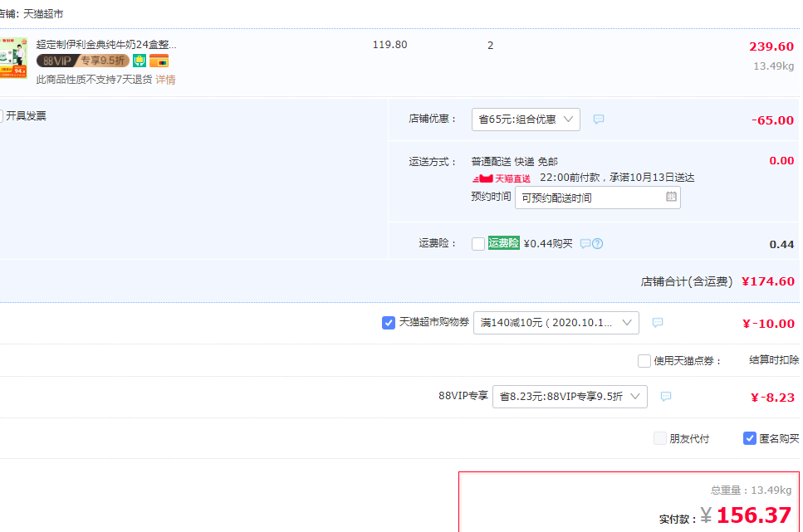Select coupon deduction ¥-10.00
The height and width of the screenshot is (532, 803).
click(x=768, y=324)
